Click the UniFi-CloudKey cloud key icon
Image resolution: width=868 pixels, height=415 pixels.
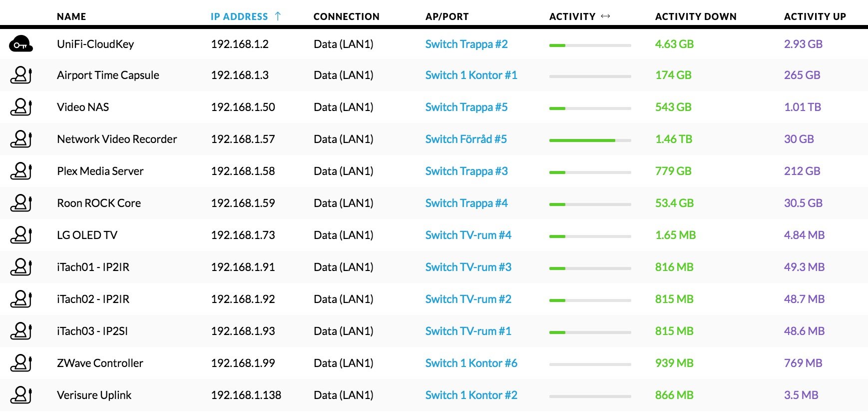pyautogui.click(x=21, y=44)
